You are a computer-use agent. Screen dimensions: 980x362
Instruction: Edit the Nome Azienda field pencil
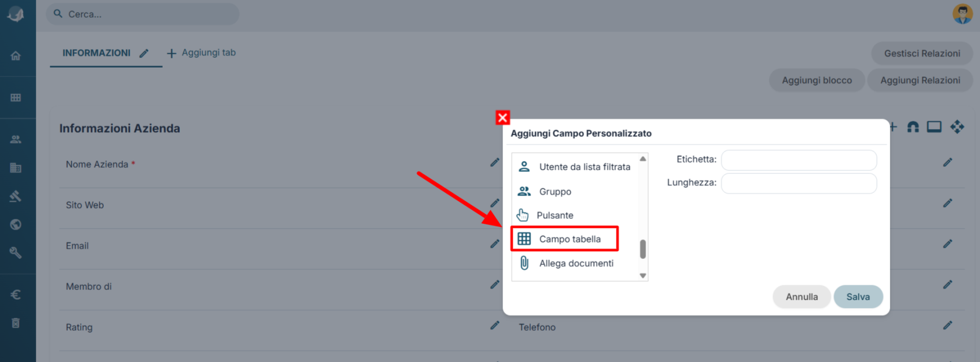click(495, 162)
